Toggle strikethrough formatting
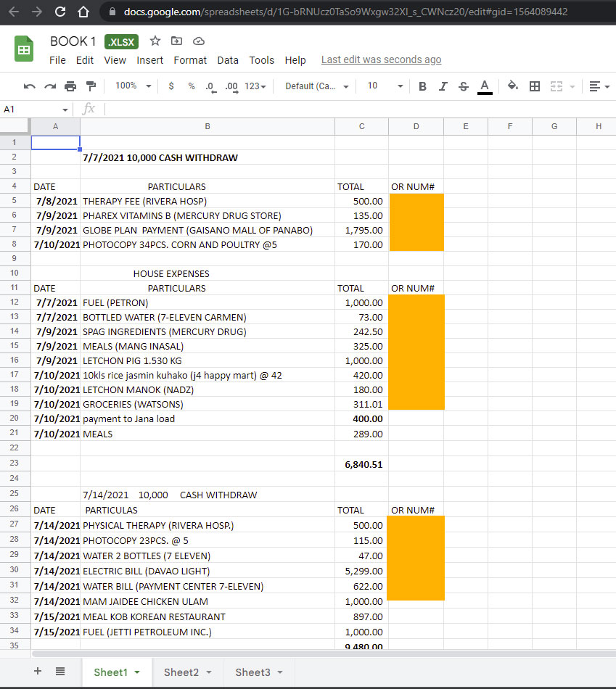 [464, 86]
